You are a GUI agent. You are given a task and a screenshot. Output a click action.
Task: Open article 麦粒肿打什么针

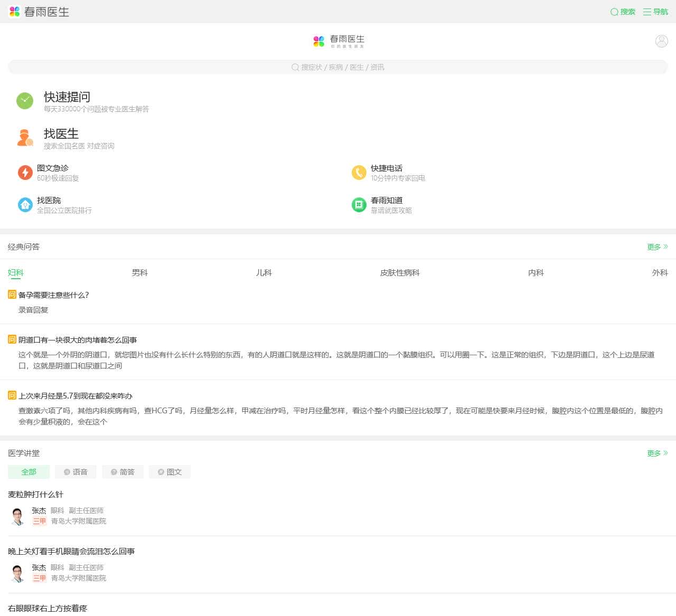click(x=35, y=495)
